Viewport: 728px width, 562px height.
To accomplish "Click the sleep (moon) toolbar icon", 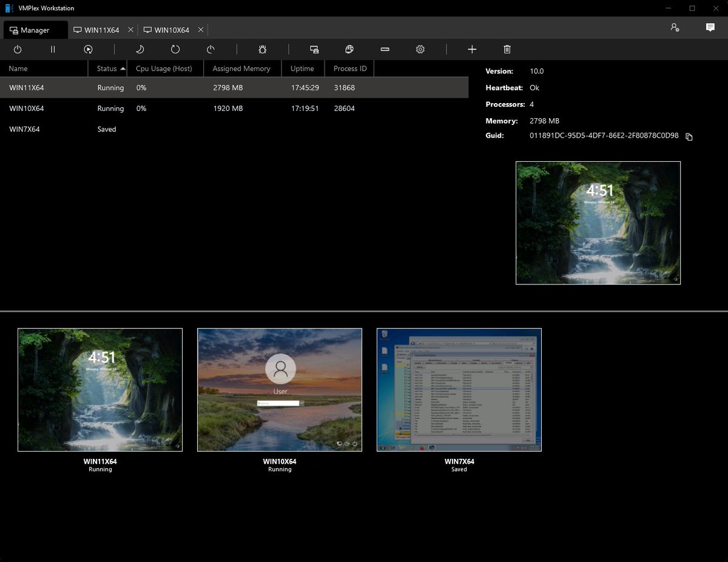I will pyautogui.click(x=140, y=50).
